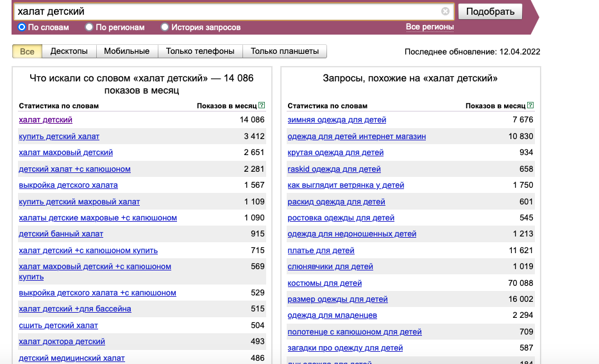The height and width of the screenshot is (364, 599).
Task: Switch to the 'Только телефоны' tab
Action: click(x=200, y=51)
